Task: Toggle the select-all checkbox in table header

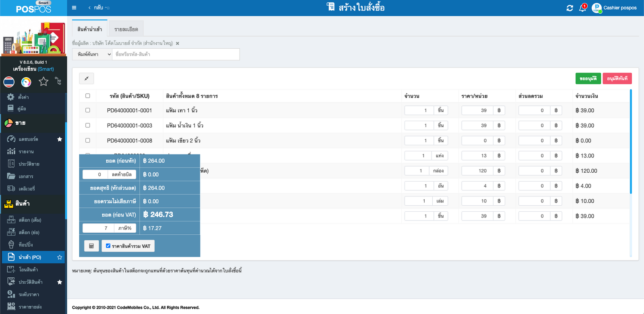Action: 88,96
